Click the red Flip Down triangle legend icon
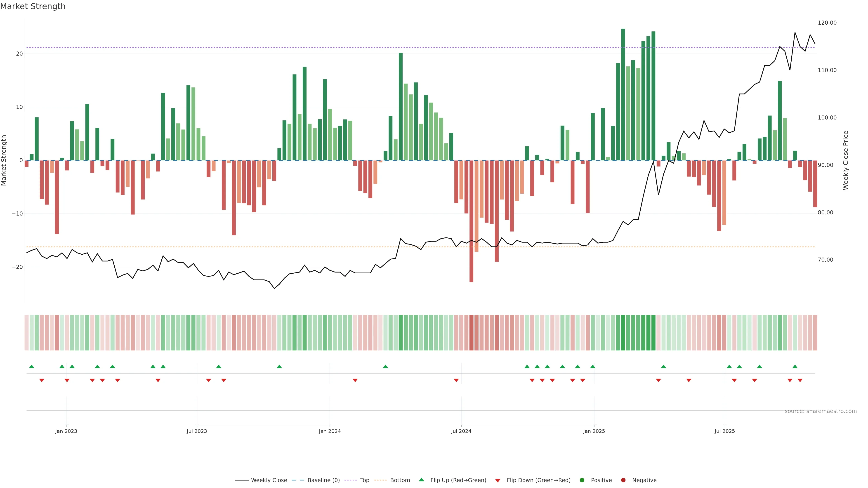 click(498, 481)
